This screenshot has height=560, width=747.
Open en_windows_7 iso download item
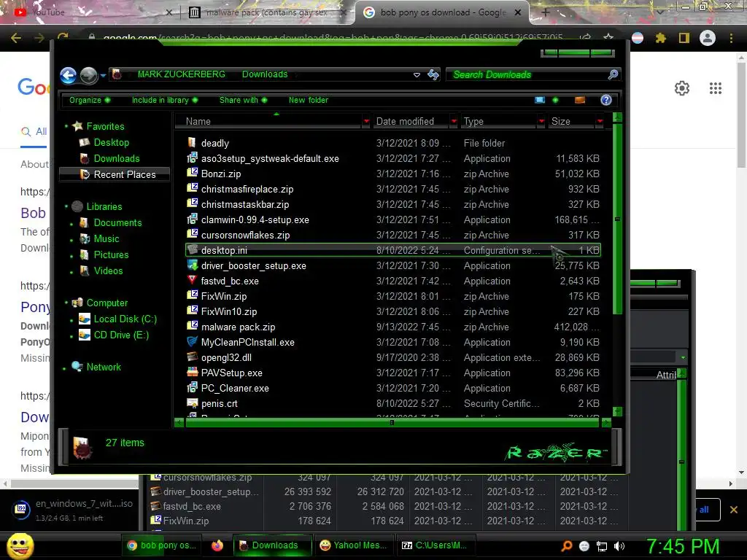(71, 510)
